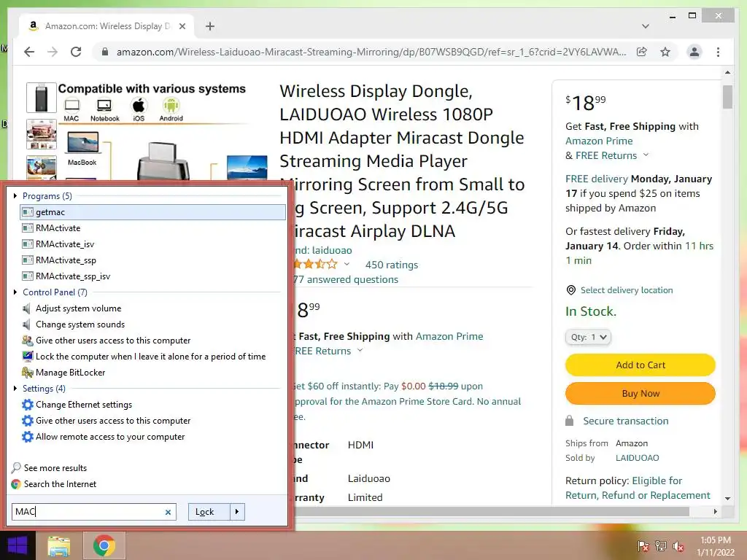Click the laiduoao brand link

332,250
